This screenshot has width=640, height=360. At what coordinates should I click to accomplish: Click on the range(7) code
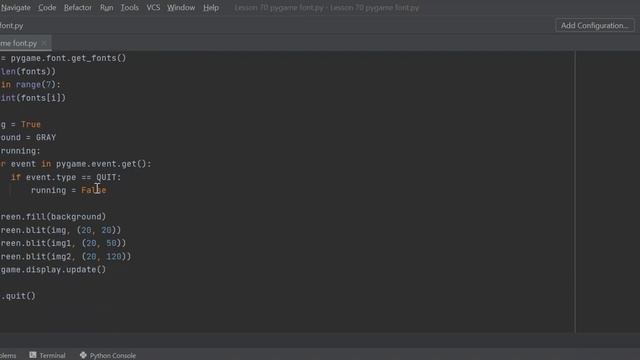coord(38,85)
